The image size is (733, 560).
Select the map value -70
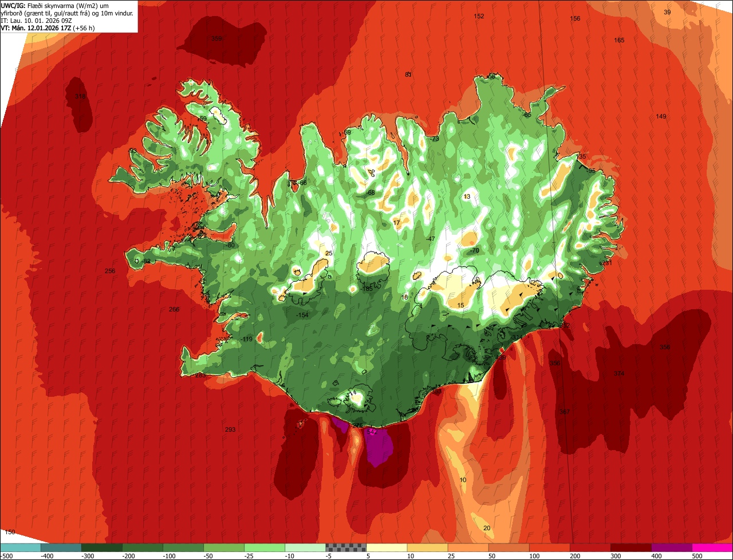coord(474,251)
